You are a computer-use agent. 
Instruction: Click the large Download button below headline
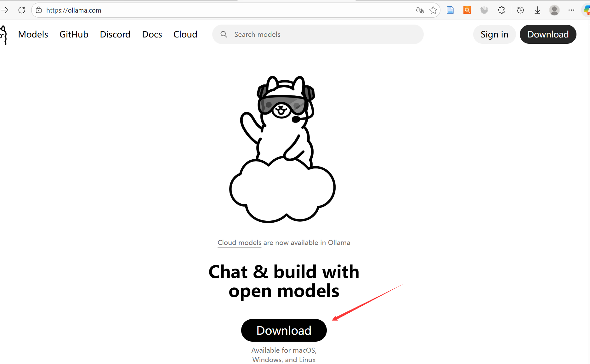click(284, 330)
